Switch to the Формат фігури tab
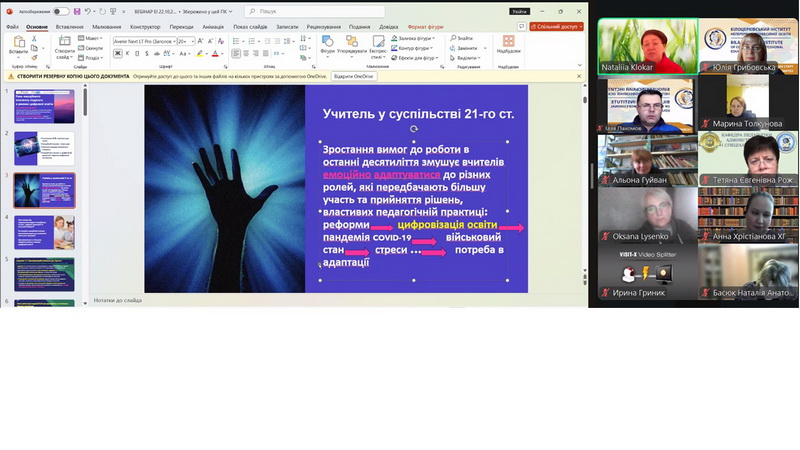This screenshot has width=800, height=450. [426, 27]
